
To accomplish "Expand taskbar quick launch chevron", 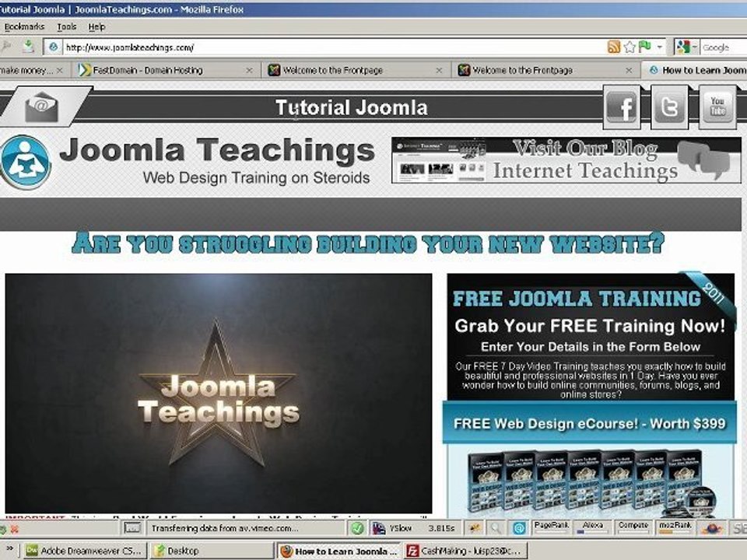I will coord(9,548).
